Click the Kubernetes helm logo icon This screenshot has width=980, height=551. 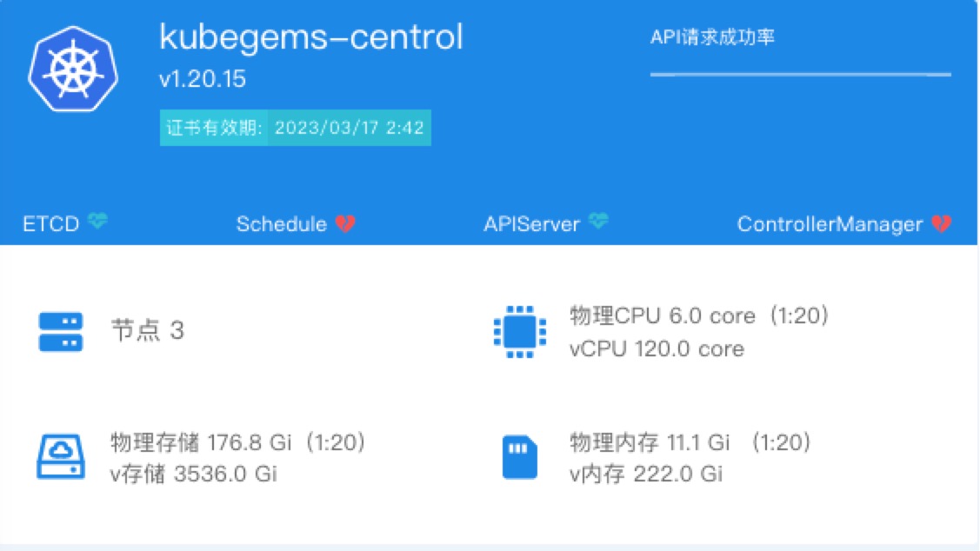(x=73, y=69)
